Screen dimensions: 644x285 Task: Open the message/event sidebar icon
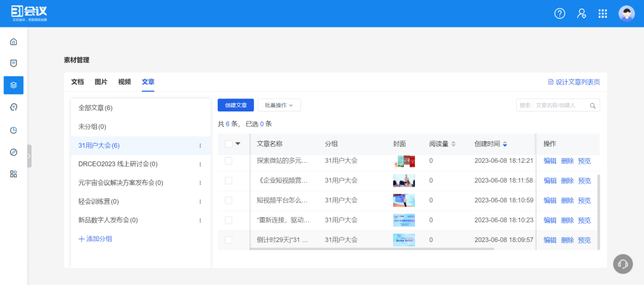[x=14, y=63]
